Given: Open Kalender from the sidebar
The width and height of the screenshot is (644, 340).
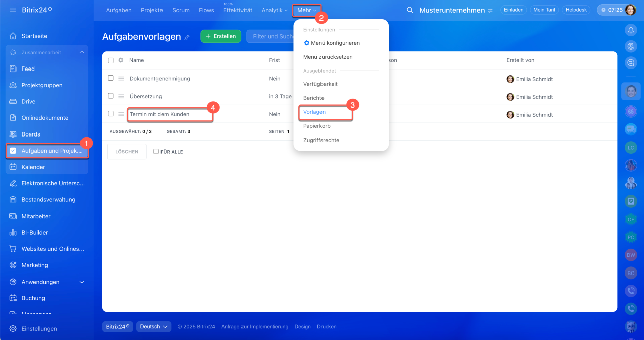Looking at the screenshot, I should click(x=33, y=167).
